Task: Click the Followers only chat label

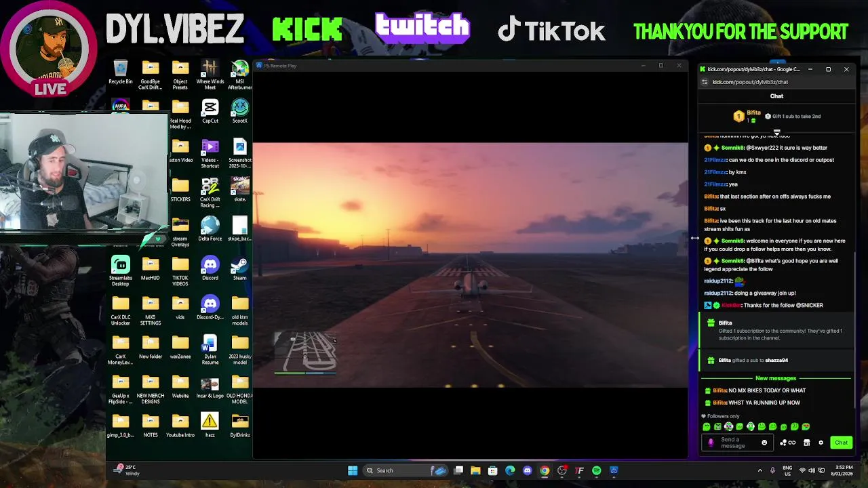Action: (x=724, y=416)
